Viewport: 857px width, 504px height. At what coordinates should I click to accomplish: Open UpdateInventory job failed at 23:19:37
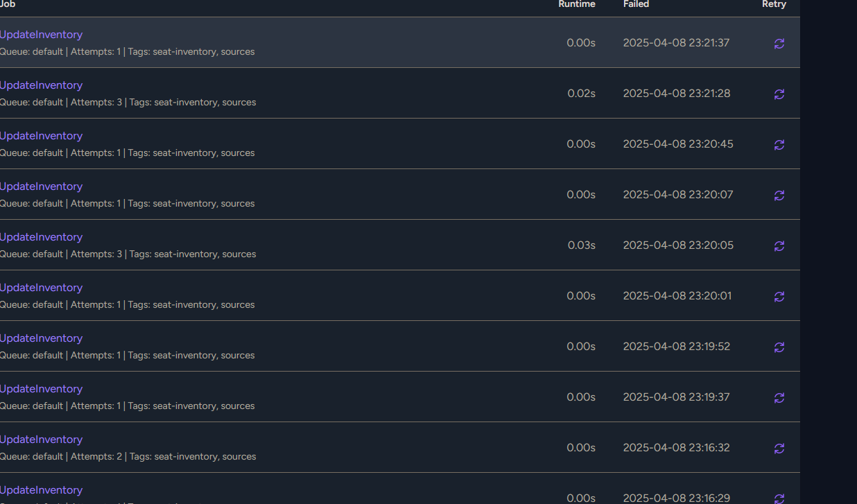coord(41,389)
